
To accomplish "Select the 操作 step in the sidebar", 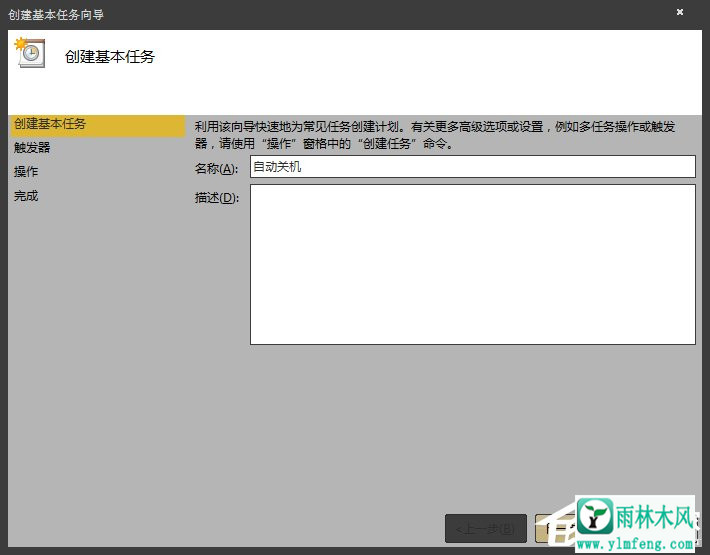I will [26, 172].
